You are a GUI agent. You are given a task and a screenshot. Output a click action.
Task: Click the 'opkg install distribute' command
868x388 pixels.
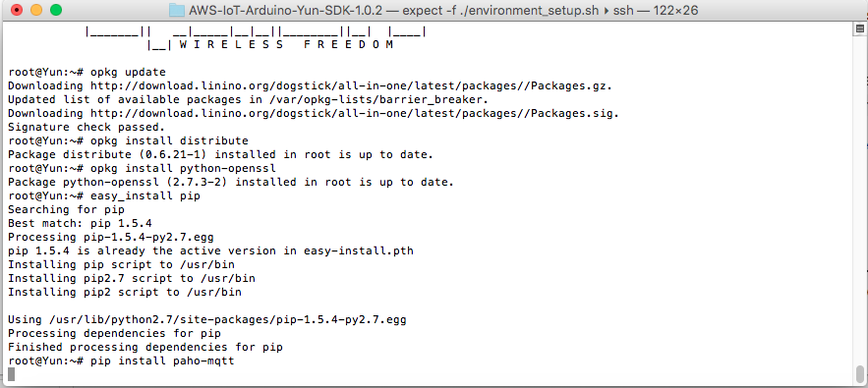(x=169, y=140)
